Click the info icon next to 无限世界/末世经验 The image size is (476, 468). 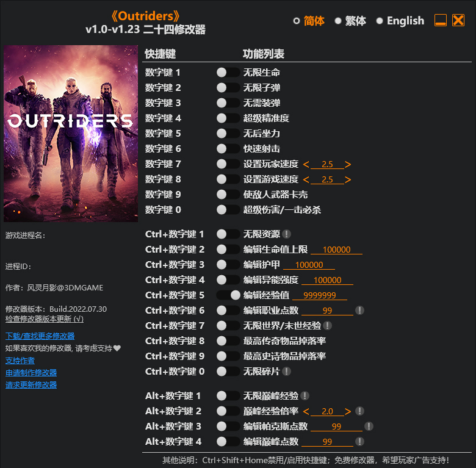327,325
